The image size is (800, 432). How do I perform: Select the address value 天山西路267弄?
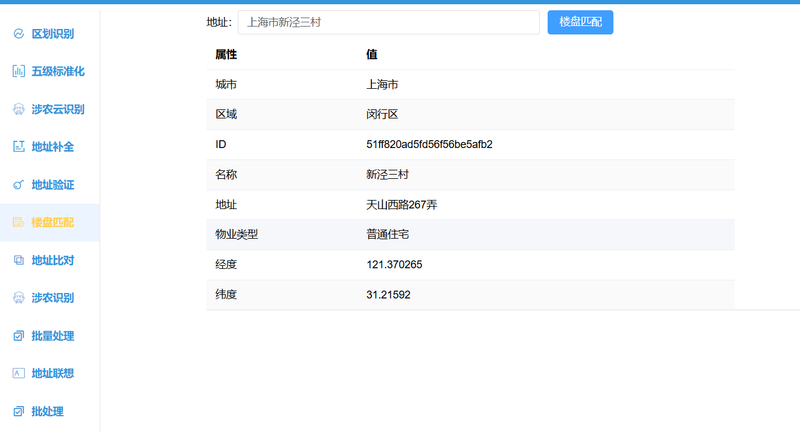pos(402,205)
